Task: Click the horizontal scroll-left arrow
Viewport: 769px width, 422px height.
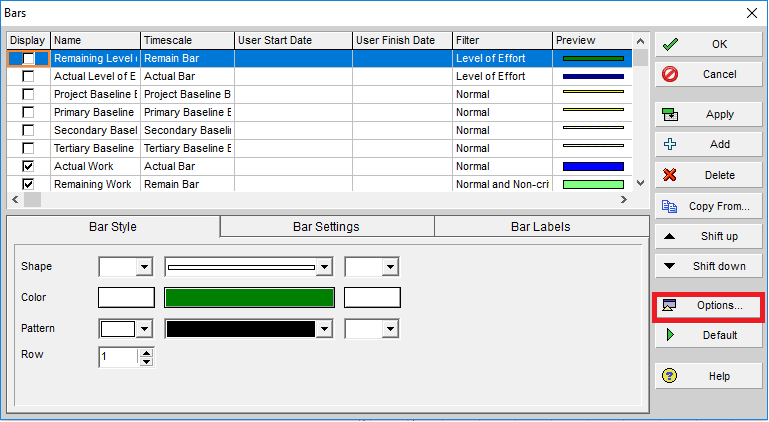Action: tap(15, 200)
